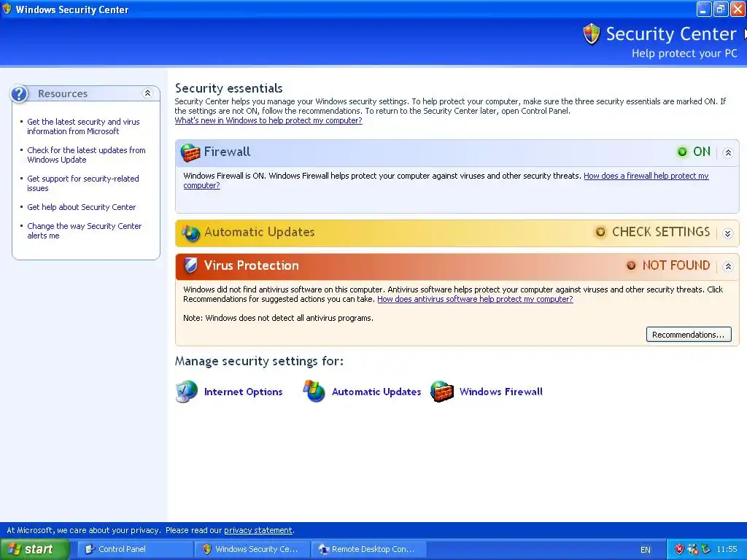Click the 'Resources' panel title text
This screenshot has width=747, height=560.
(x=63, y=94)
